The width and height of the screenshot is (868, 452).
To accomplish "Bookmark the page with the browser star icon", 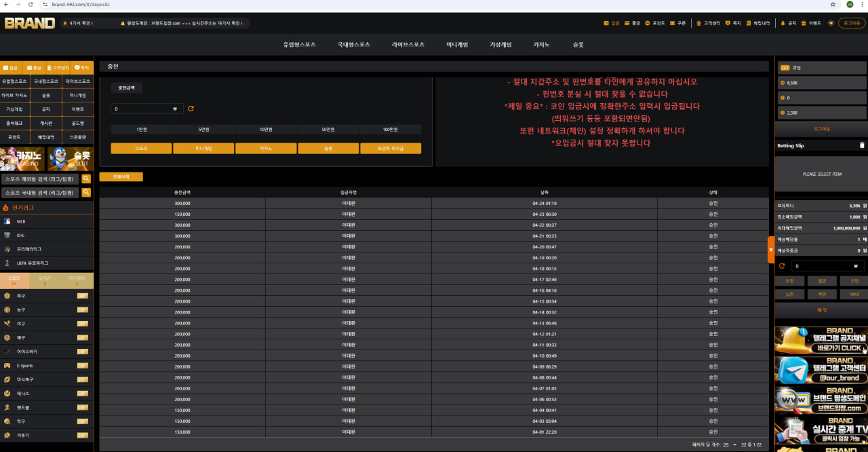I will point(832,4).
